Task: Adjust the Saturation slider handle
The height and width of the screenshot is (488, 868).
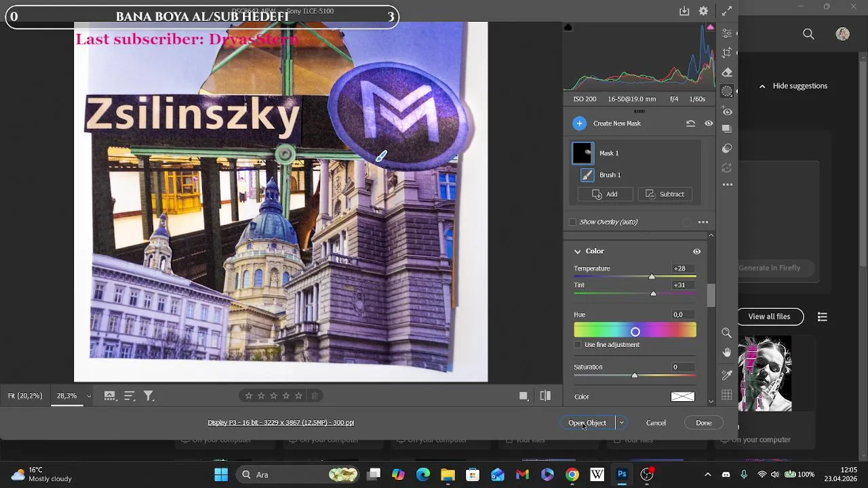Action: coord(635,375)
